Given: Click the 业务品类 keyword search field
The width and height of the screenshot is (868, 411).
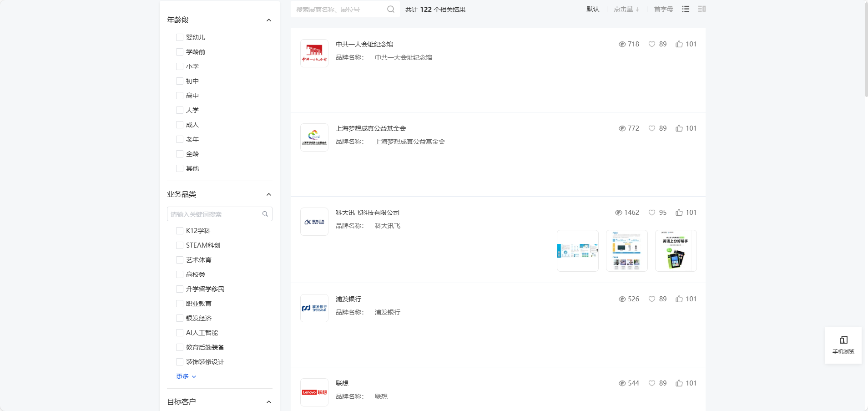Looking at the screenshot, I should pos(215,214).
